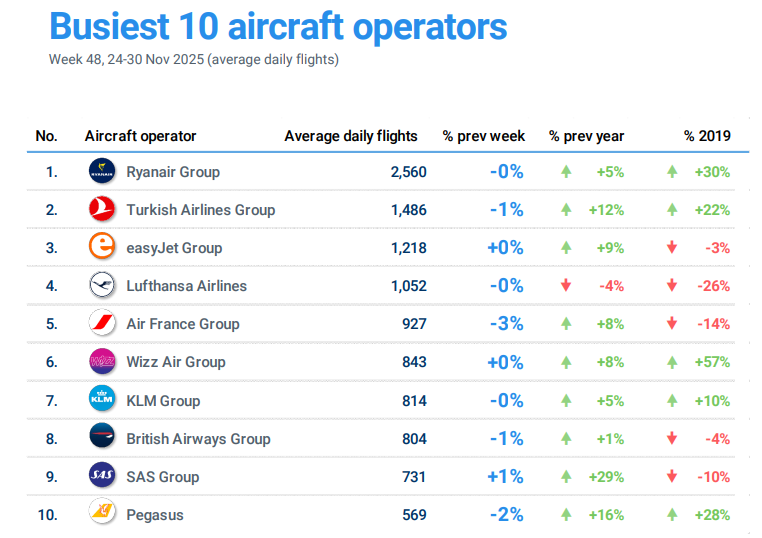This screenshot has height=538, width=762.
Task: Click the Lufthansa Airlines crane logo
Action: click(x=102, y=285)
